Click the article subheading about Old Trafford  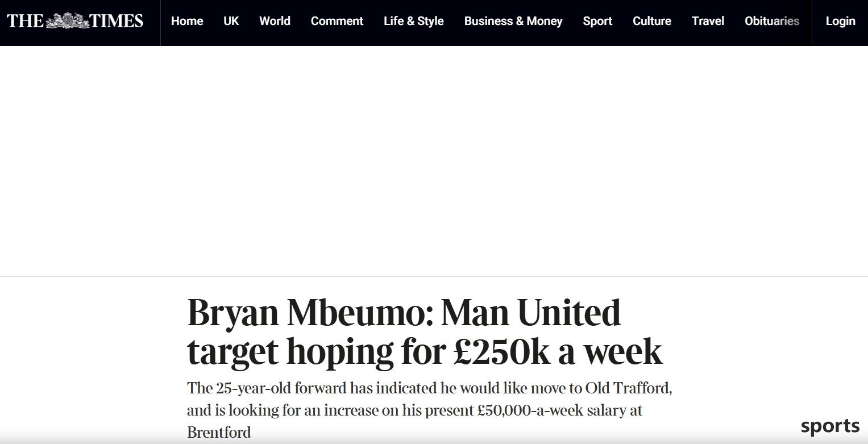[430, 410]
